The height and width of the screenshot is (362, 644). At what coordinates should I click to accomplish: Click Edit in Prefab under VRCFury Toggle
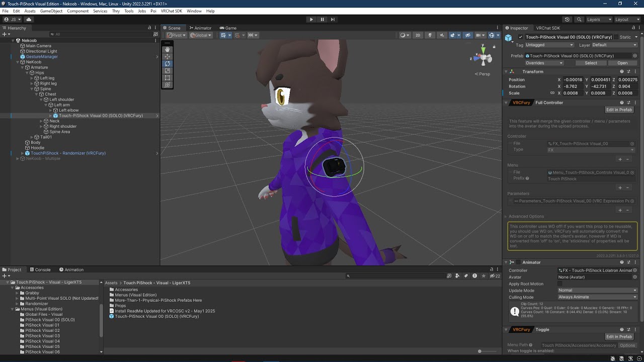tap(619, 336)
